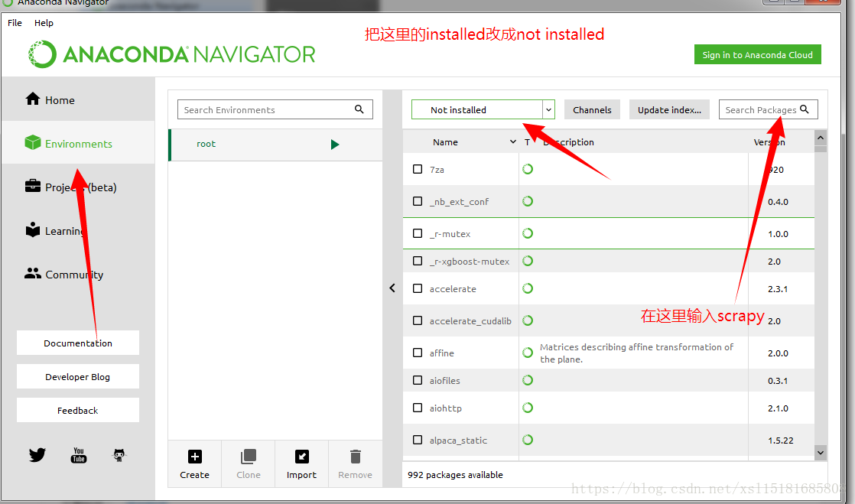Focus the Search Environments field

(x=275, y=109)
